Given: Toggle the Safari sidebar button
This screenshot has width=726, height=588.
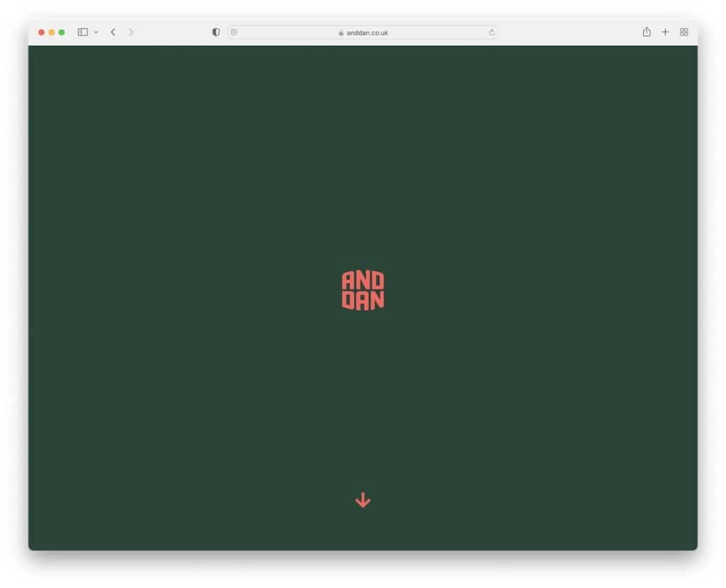Looking at the screenshot, I should coord(83,33).
